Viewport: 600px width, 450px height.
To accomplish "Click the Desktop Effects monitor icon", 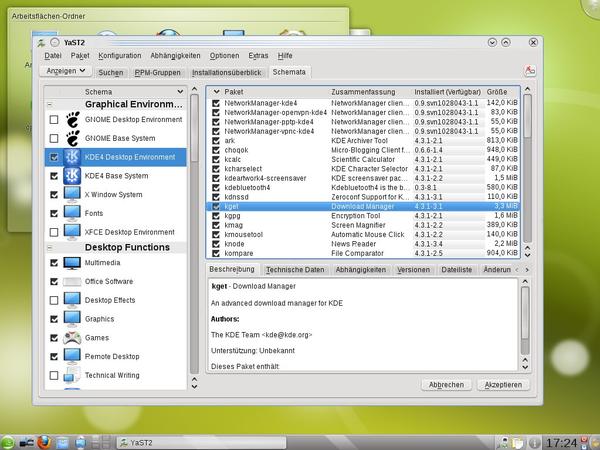I will coord(72,300).
